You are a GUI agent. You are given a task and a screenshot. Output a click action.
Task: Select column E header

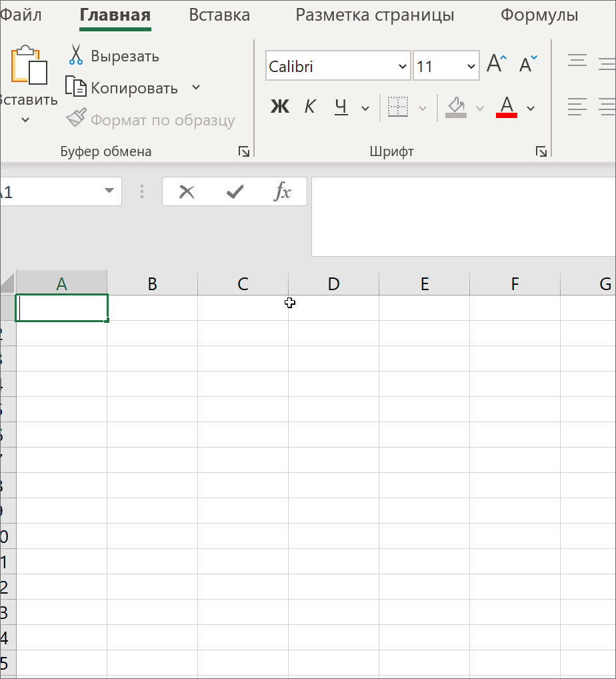click(x=424, y=283)
